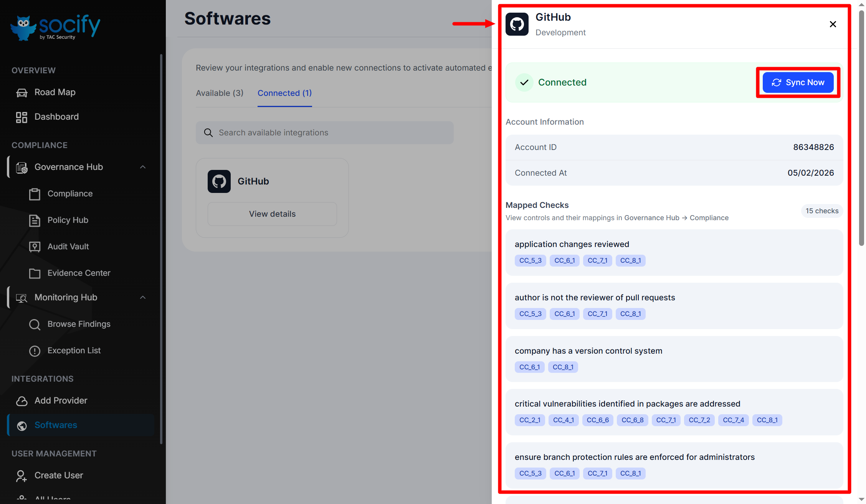Open Audit Vault icon in sidebar
This screenshot has height=504, width=866.
click(35, 247)
